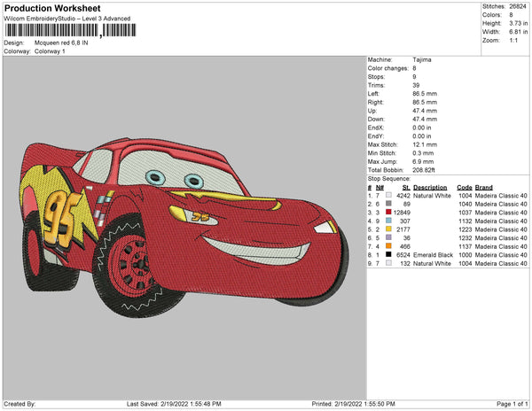Click the EndX value 0.00 in
The width and height of the screenshot is (532, 411).
422,128
